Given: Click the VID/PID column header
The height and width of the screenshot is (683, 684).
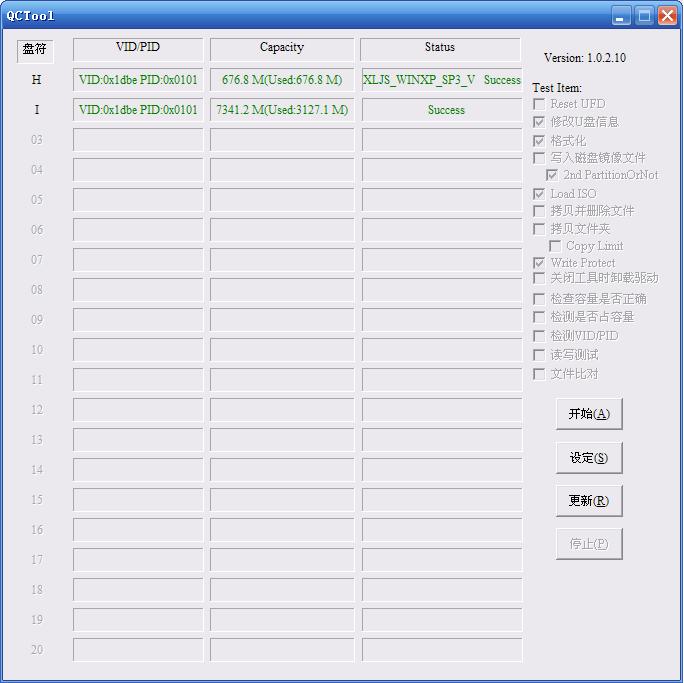Looking at the screenshot, I should (138, 49).
